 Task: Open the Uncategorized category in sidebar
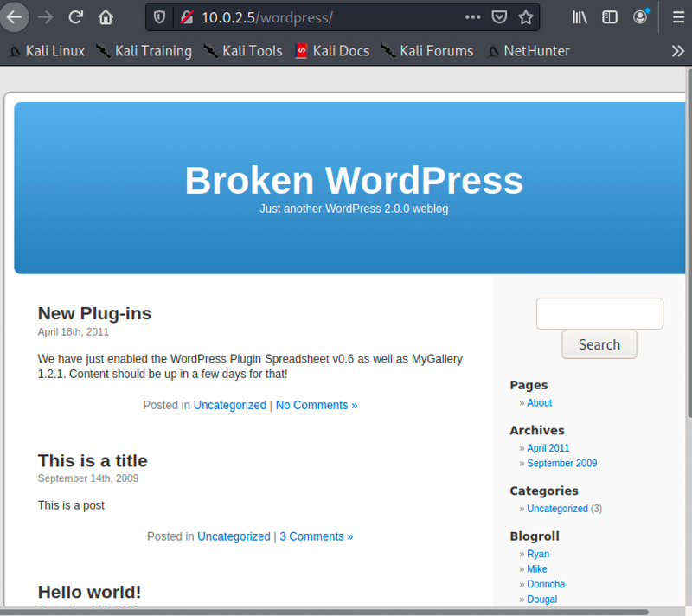[x=557, y=509]
